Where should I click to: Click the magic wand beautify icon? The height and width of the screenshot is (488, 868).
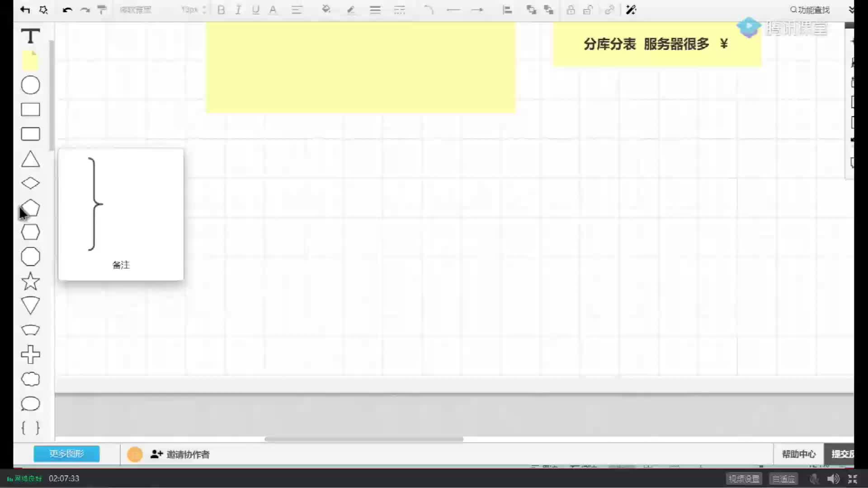coord(631,10)
